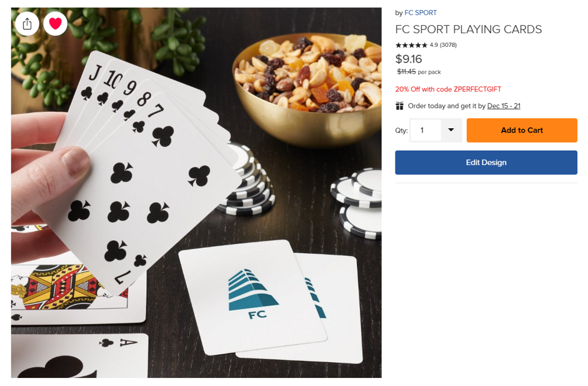Click the $9.16 sale price

pos(409,59)
